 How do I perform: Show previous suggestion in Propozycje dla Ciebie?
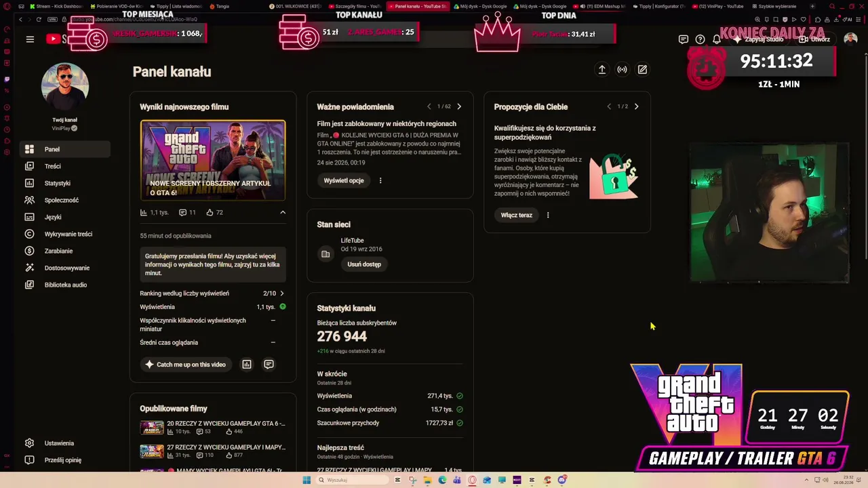pos(609,106)
